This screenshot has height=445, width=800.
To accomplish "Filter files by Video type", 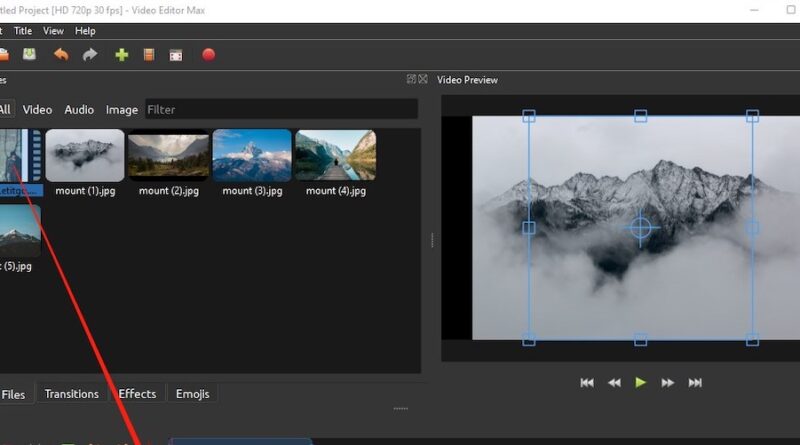I will (x=37, y=110).
